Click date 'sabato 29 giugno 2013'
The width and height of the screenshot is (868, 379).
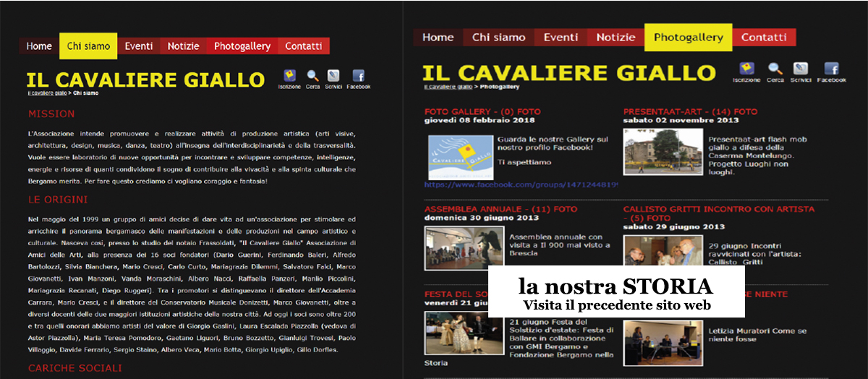pos(674,226)
